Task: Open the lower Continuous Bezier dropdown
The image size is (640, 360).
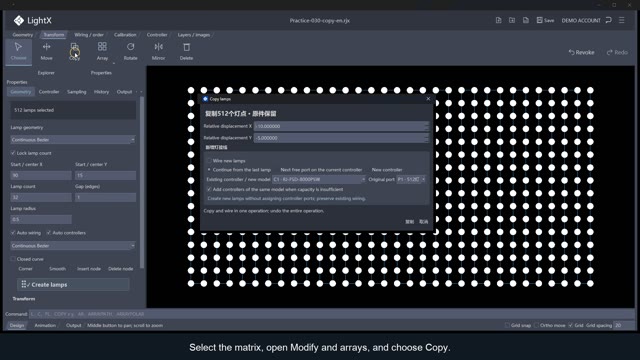Action: [73, 246]
